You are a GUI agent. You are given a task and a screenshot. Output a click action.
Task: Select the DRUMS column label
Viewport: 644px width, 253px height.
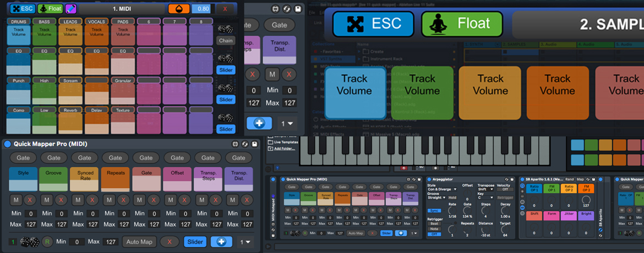coord(18,21)
